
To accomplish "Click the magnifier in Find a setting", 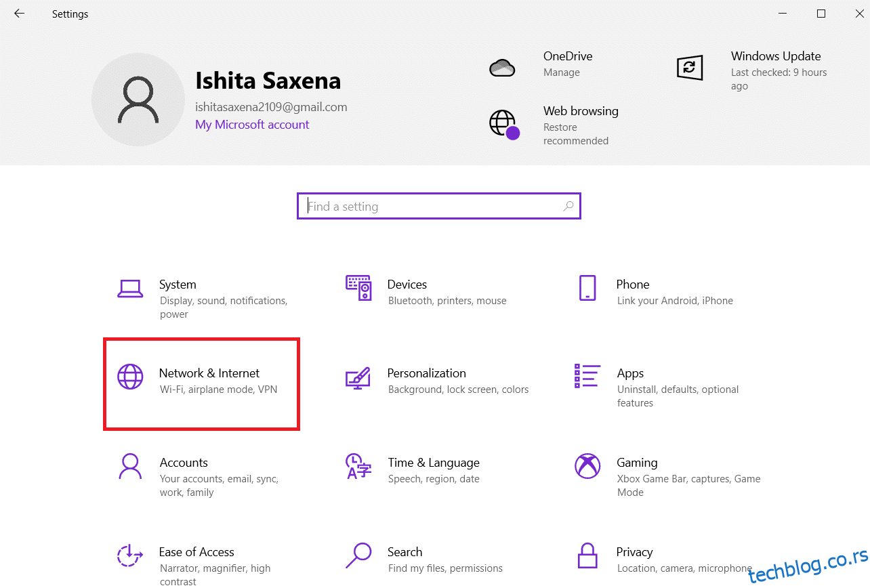I will (x=568, y=207).
